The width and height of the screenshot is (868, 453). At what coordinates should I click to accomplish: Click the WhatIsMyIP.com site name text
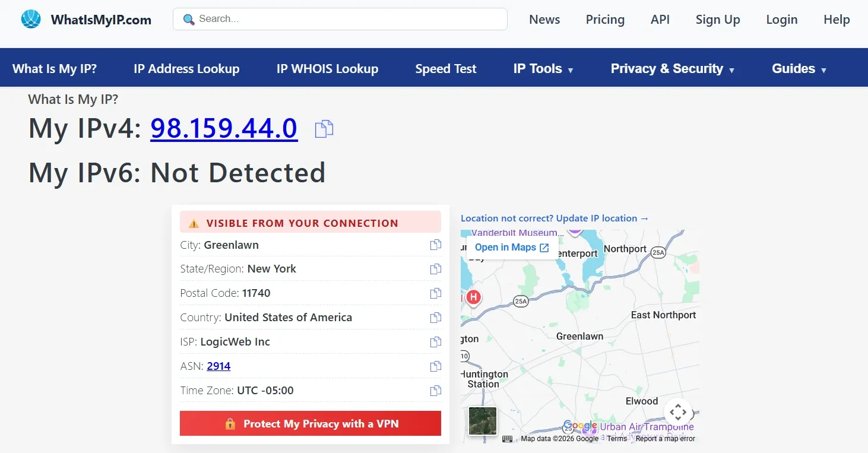tap(101, 20)
